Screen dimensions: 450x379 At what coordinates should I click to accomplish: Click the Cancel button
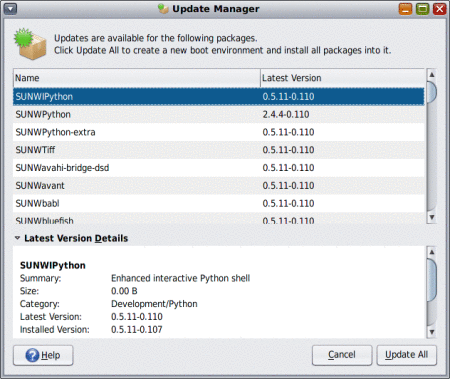[342, 355]
